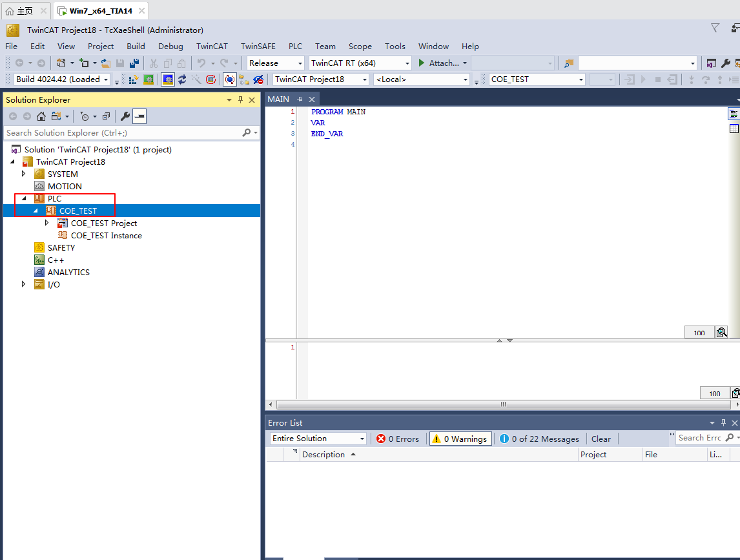Toggle the 0 Warnings filter
This screenshot has height=560, width=740.
[x=460, y=439]
